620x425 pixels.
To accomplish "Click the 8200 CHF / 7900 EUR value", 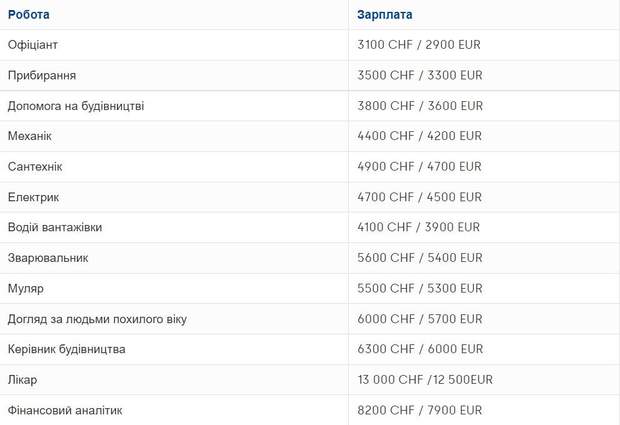I will click(x=419, y=410).
